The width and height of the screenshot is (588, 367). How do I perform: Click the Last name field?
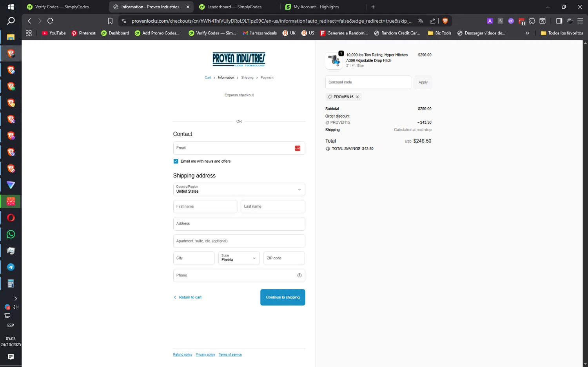point(273,206)
